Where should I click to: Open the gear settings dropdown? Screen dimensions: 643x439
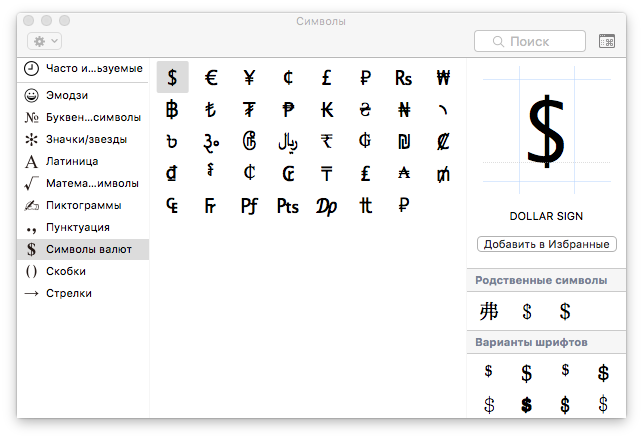[x=46, y=41]
